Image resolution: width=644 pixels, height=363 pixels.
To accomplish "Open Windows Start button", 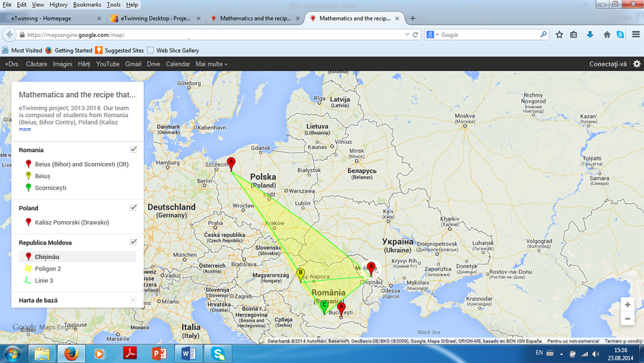I will [x=12, y=353].
